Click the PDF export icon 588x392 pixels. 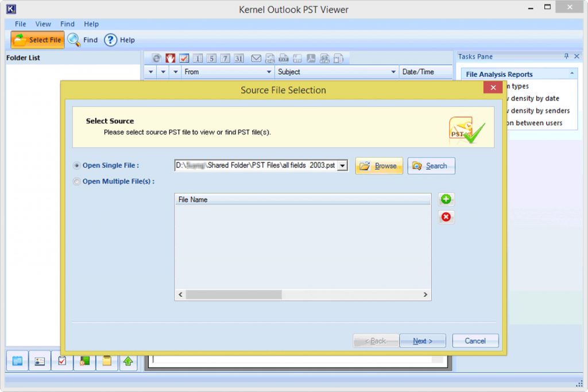pos(311,58)
